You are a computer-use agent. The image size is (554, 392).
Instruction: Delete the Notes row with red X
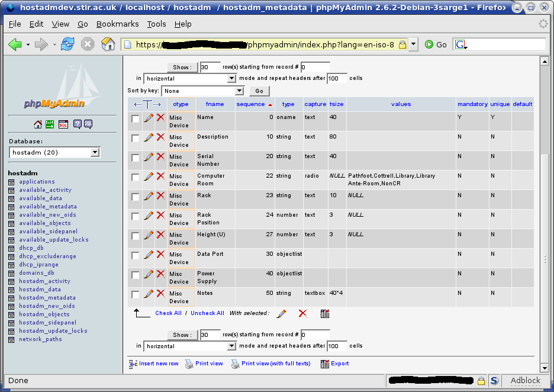click(160, 294)
